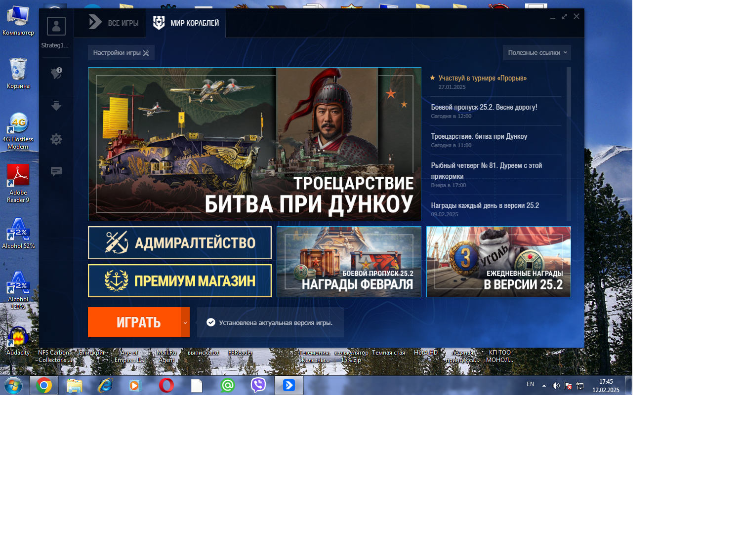Open media player icon in taskbar
The image size is (741, 560).
point(135,385)
